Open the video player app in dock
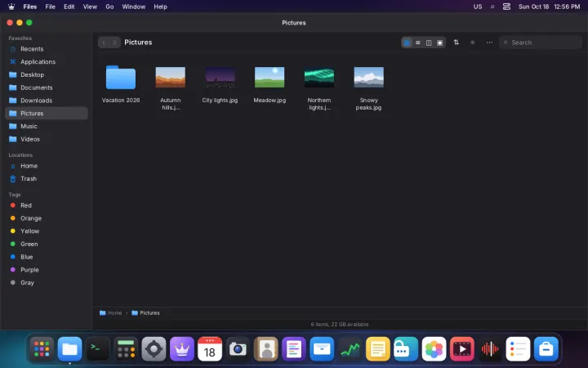Screen dimensions: 588x368 click(461, 349)
